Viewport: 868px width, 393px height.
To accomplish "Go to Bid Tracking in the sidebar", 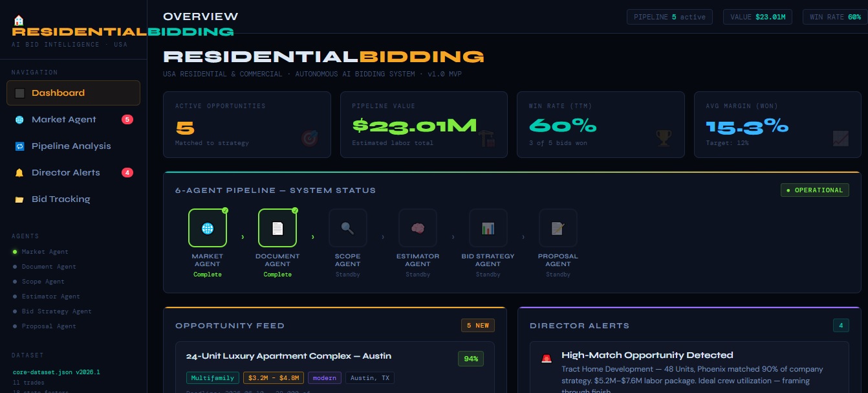I will (60, 199).
